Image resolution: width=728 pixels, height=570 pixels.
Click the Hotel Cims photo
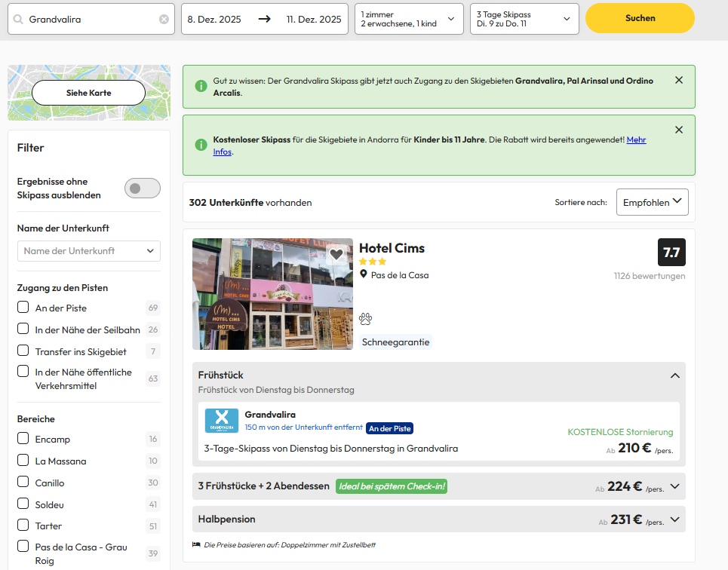pos(272,294)
